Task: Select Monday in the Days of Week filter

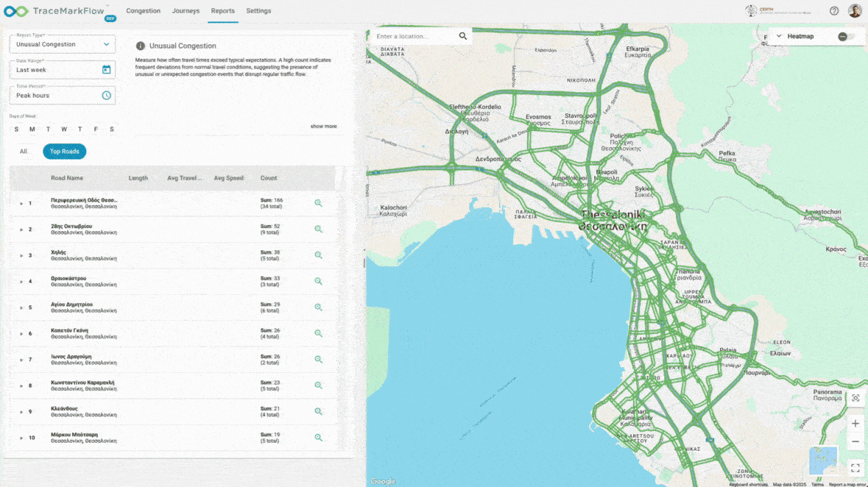Action: point(32,129)
